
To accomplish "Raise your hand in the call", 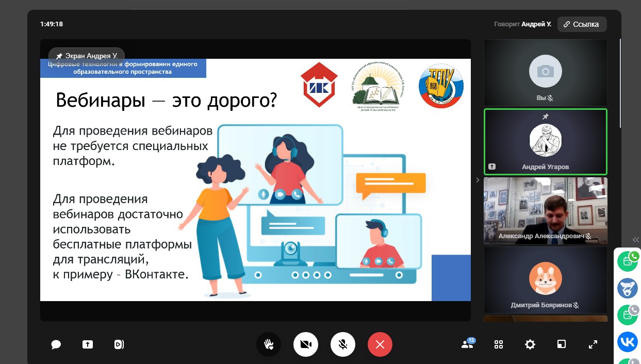I will (x=269, y=344).
